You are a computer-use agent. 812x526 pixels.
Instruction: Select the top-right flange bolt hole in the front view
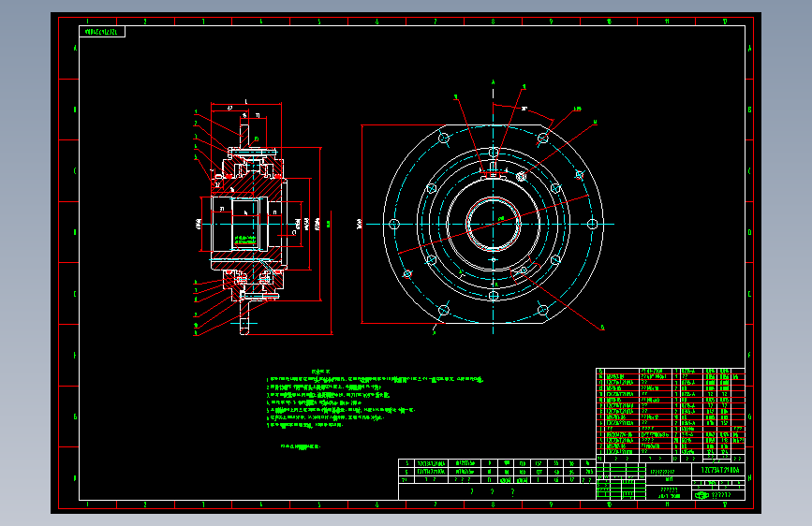click(542, 139)
